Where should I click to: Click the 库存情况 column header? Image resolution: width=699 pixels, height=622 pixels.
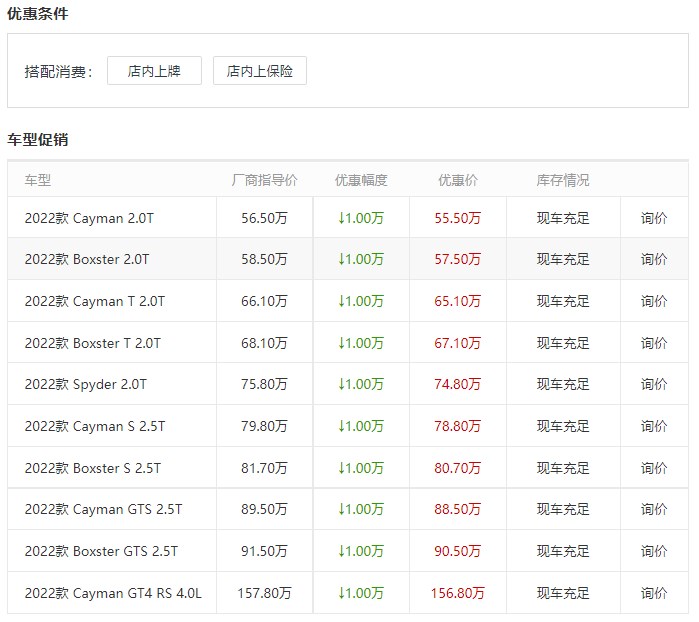coord(563,180)
